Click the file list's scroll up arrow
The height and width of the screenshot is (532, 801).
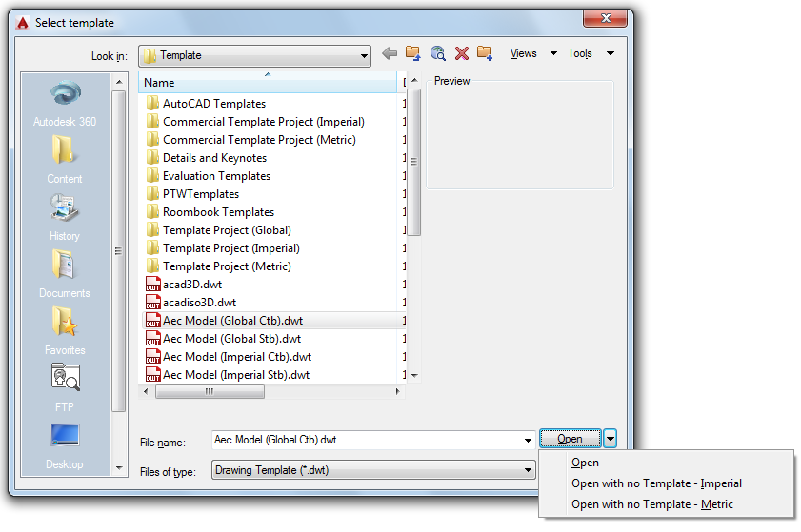coord(414,80)
